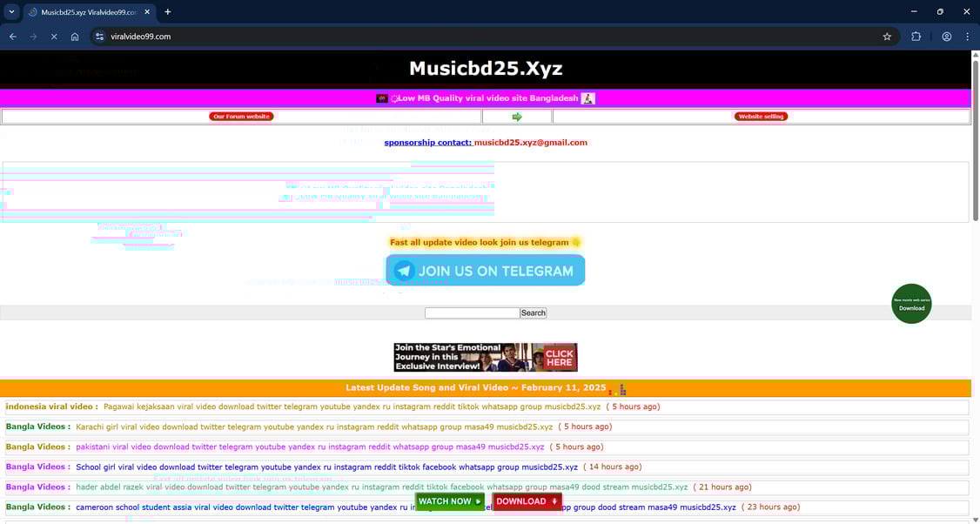Restore down the browser window
980x524 pixels.
(x=940, y=12)
